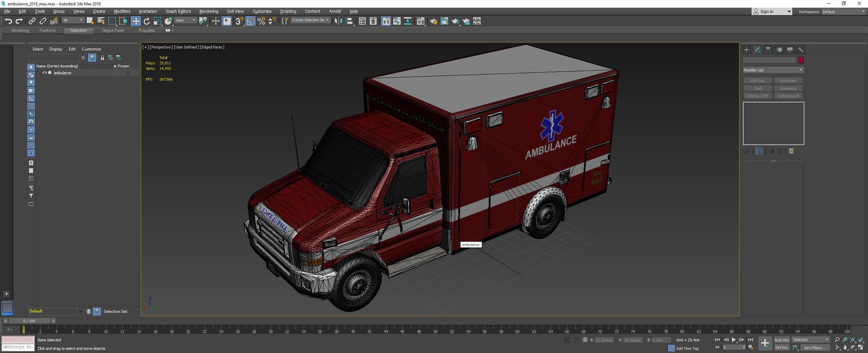Click the Unlink Selection icon
Viewport: 868px width, 353px height.
tap(42, 21)
